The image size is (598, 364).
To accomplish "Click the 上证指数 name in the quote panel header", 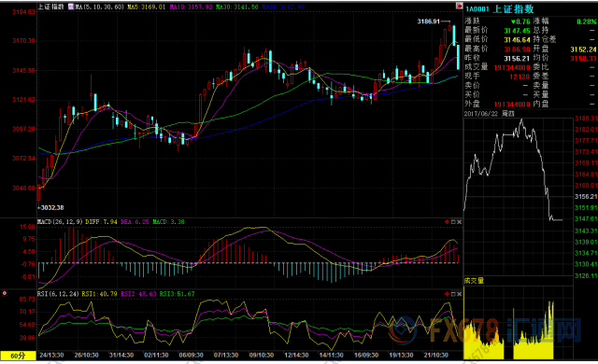I will [513, 8].
